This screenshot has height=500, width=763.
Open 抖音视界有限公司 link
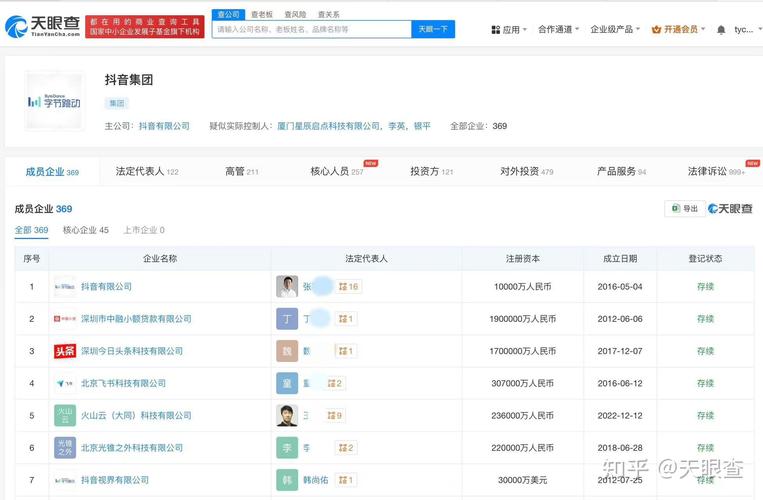(115, 480)
